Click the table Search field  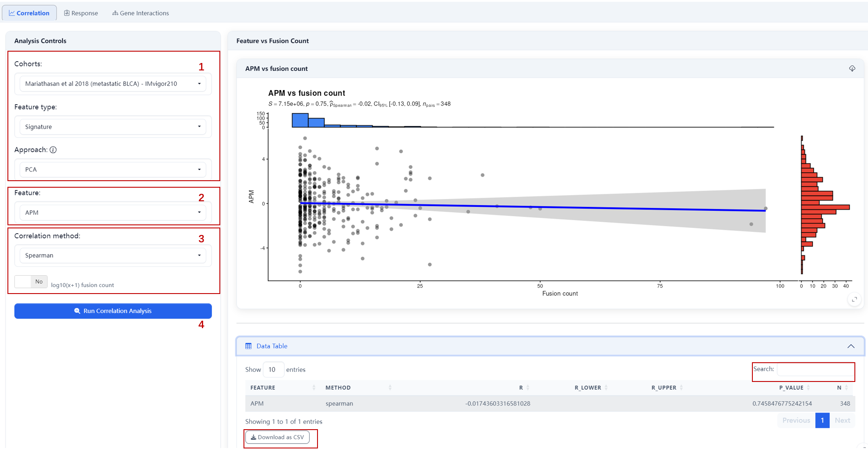[815, 370]
